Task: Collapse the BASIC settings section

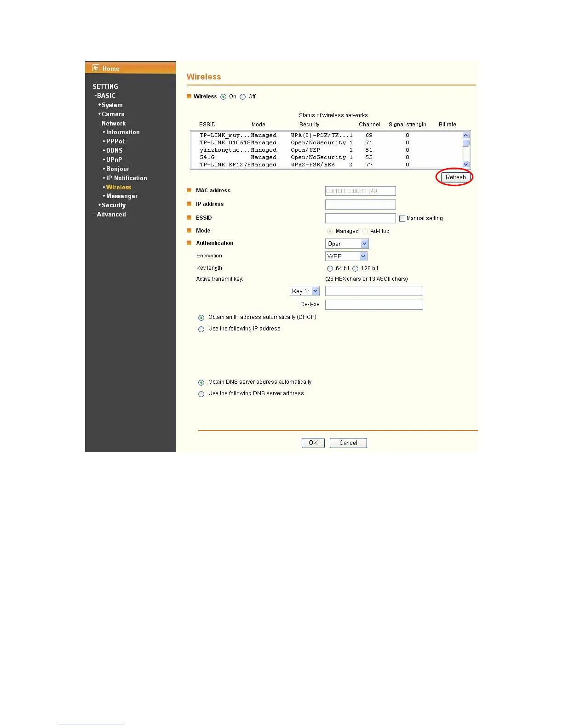Action: pos(105,96)
